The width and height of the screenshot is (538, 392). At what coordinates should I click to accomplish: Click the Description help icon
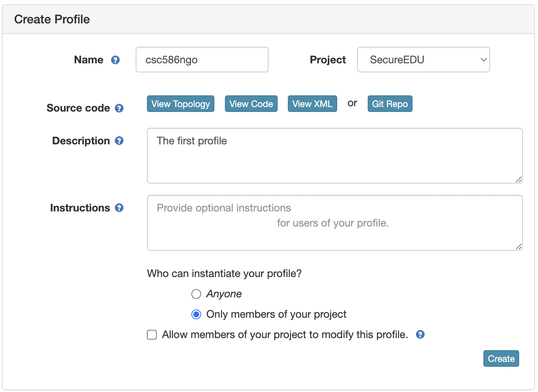pyautogui.click(x=119, y=141)
